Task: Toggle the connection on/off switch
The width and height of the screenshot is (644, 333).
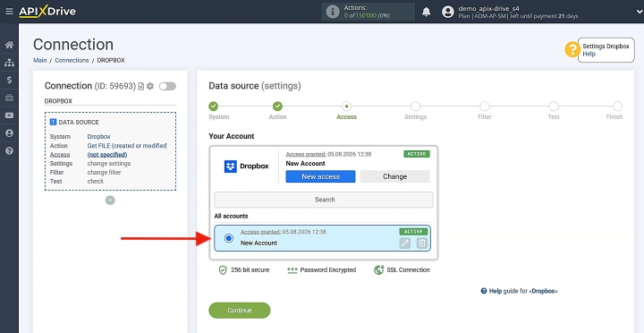Action: click(167, 86)
